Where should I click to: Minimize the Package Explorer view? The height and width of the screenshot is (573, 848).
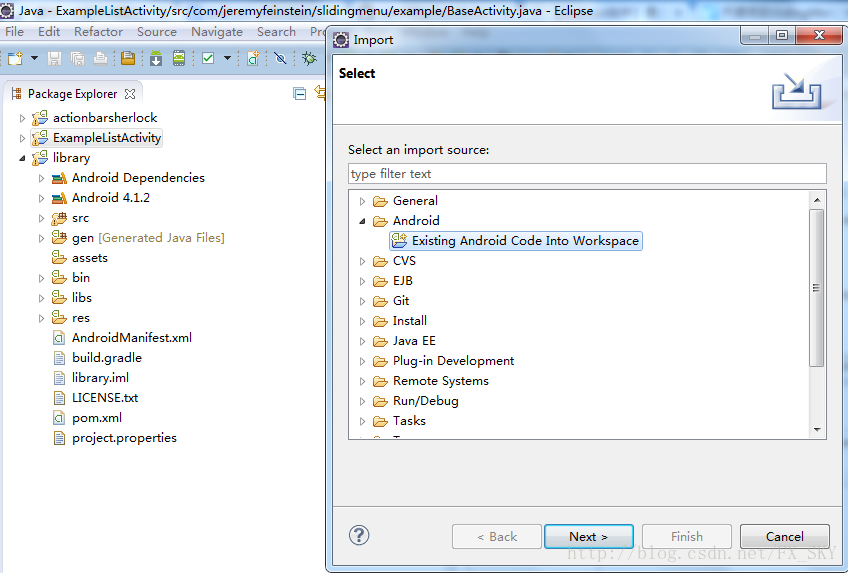click(299, 93)
